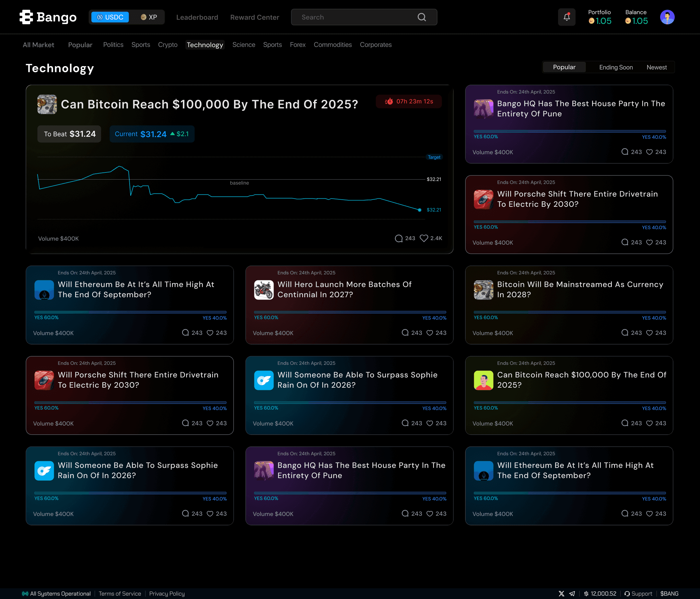The width and height of the screenshot is (700, 599).
Task: Open the notifications bell
Action: point(566,17)
